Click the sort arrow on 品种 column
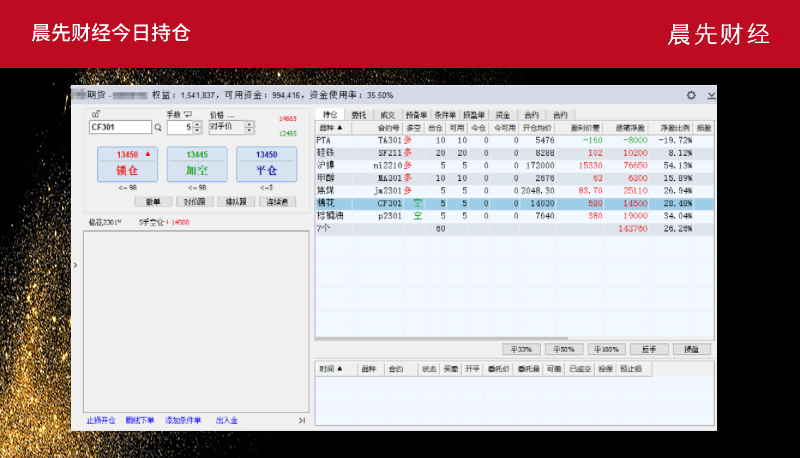 click(339, 128)
